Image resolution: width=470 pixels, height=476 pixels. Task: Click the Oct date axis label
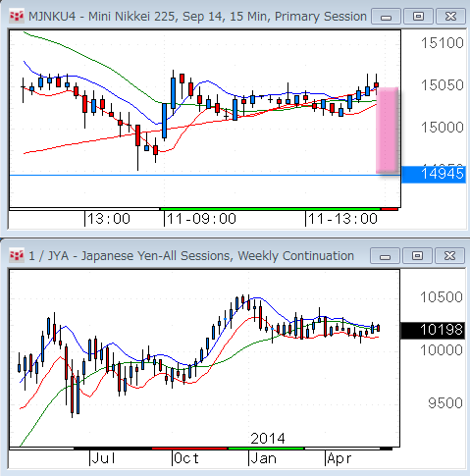(186, 458)
